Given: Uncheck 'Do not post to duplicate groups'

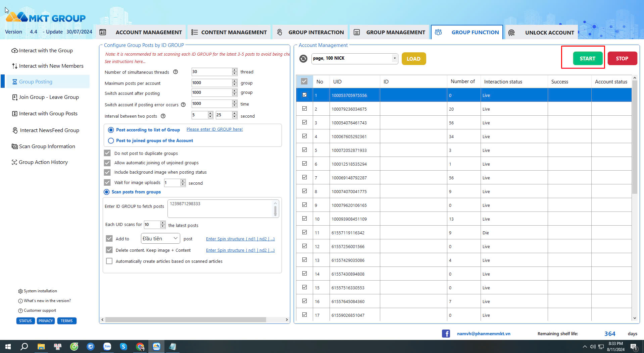Looking at the screenshot, I should coord(107,153).
